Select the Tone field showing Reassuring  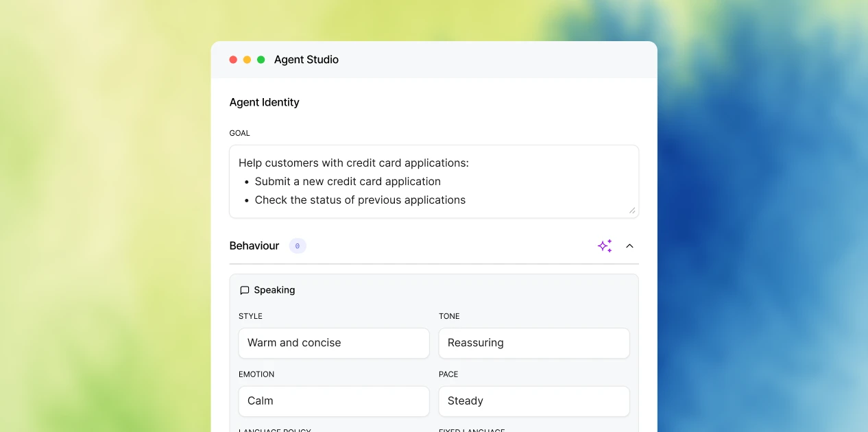[534, 343]
